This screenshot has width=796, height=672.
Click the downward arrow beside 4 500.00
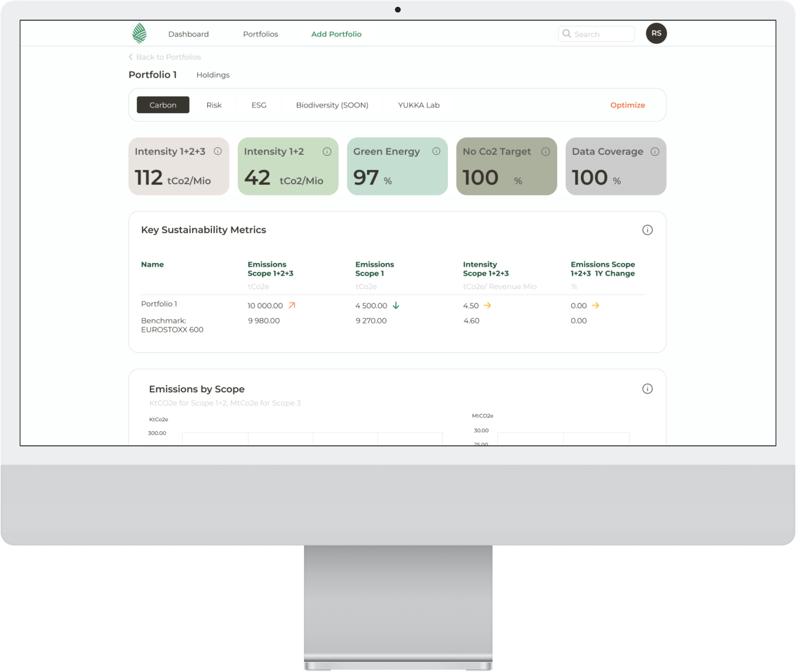point(396,305)
